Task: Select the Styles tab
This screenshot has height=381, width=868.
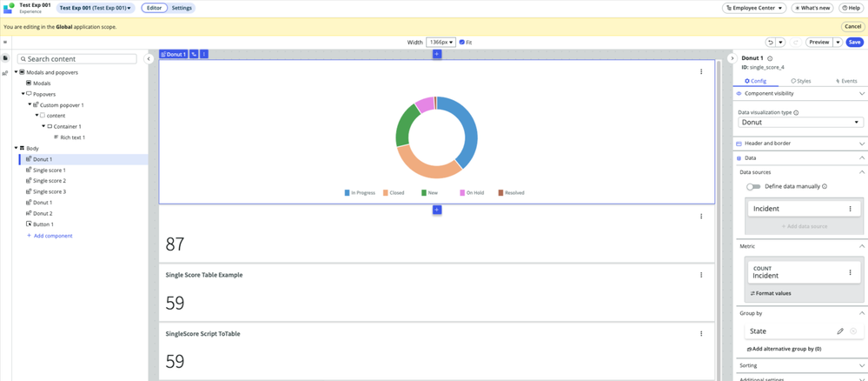Action: pos(800,81)
